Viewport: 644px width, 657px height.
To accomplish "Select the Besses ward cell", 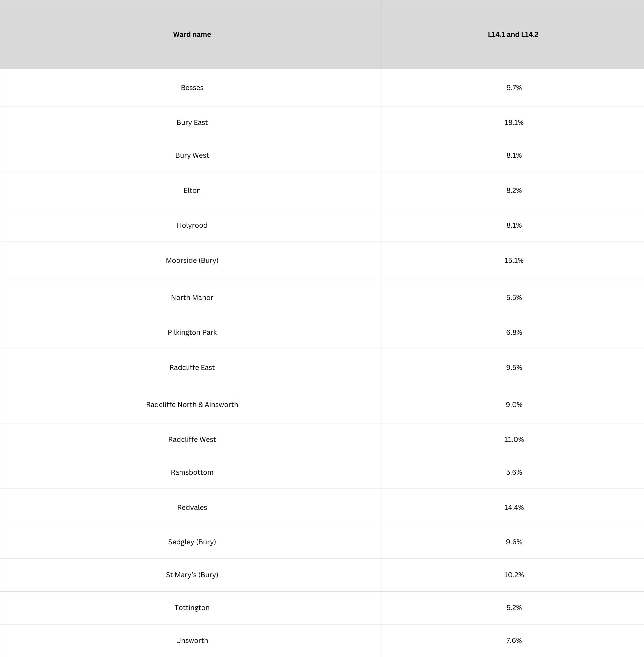I will click(192, 88).
